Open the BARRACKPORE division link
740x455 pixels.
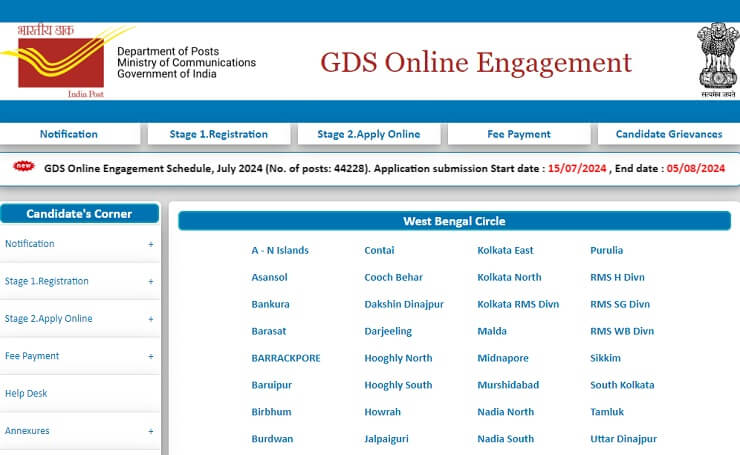click(x=286, y=358)
